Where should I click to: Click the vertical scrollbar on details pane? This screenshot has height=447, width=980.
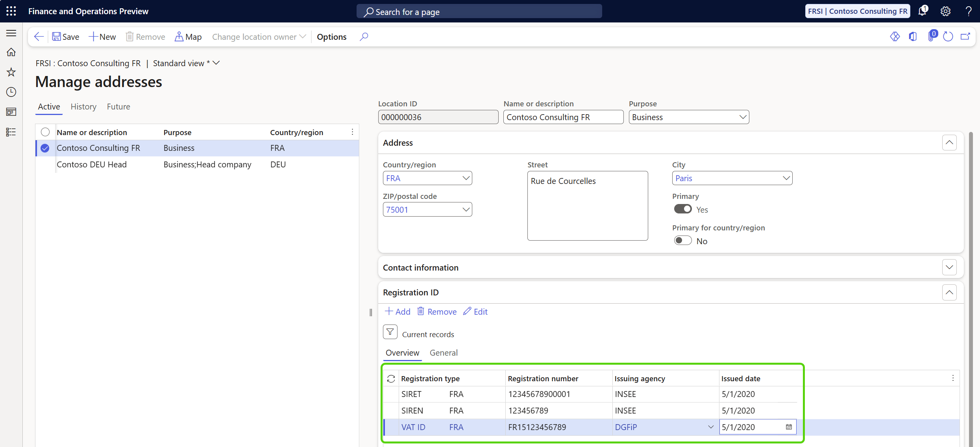click(971, 289)
